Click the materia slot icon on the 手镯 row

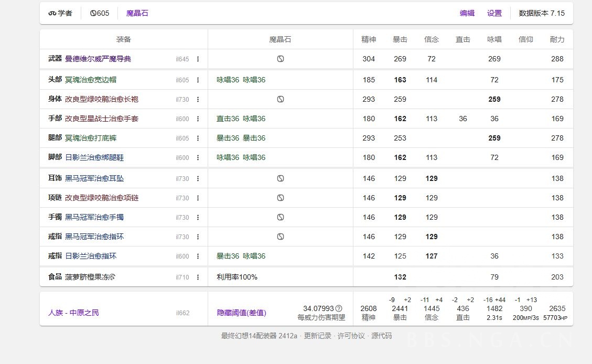(280, 217)
